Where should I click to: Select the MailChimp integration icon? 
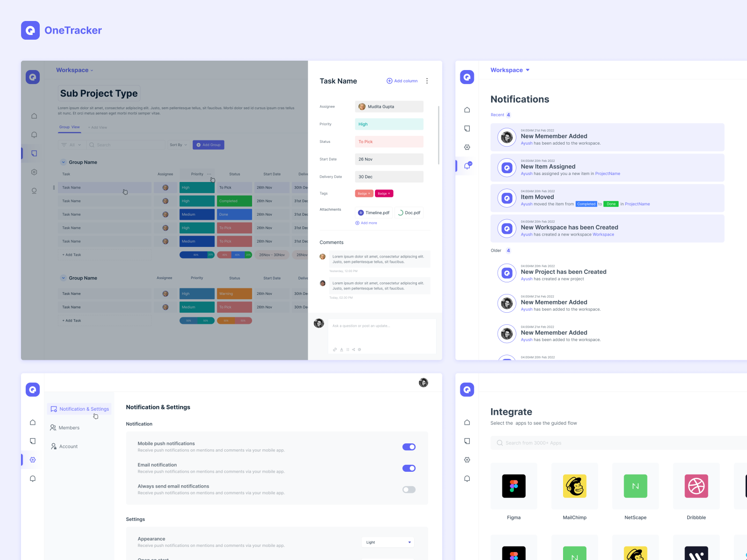pos(574,486)
